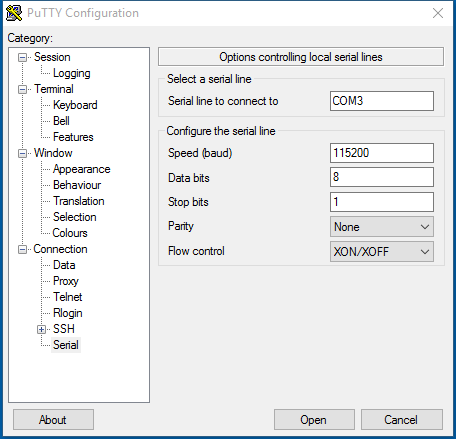The image size is (456, 439).
Task: Select the Keyboard category
Action: tap(75, 105)
